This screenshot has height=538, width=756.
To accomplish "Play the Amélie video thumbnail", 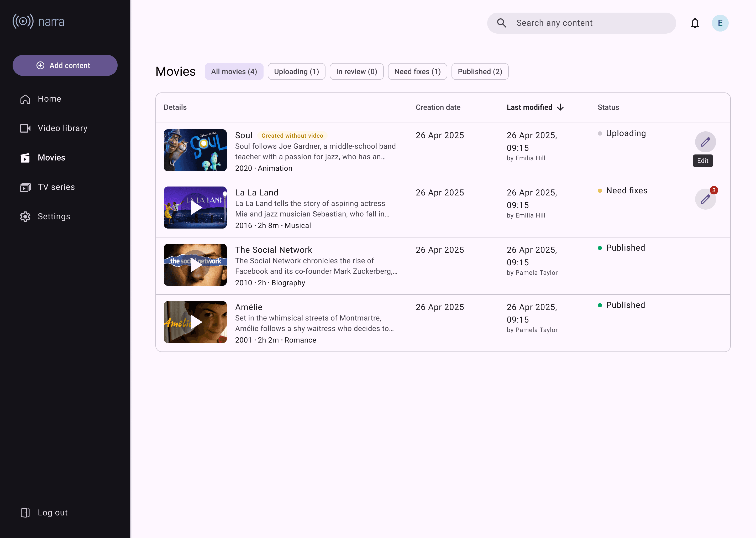I will [x=195, y=322].
